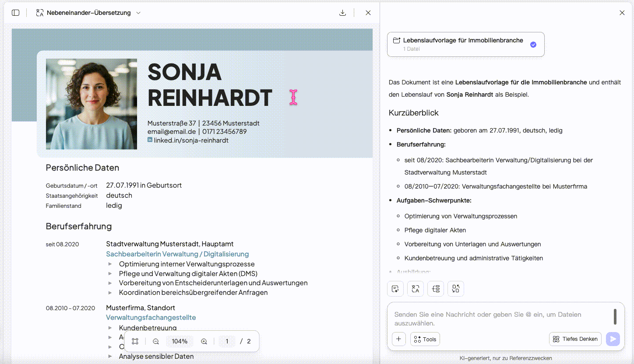Viewport: 634px width, 364px height.
Task: Focus the message input field
Action: pyautogui.click(x=501, y=319)
